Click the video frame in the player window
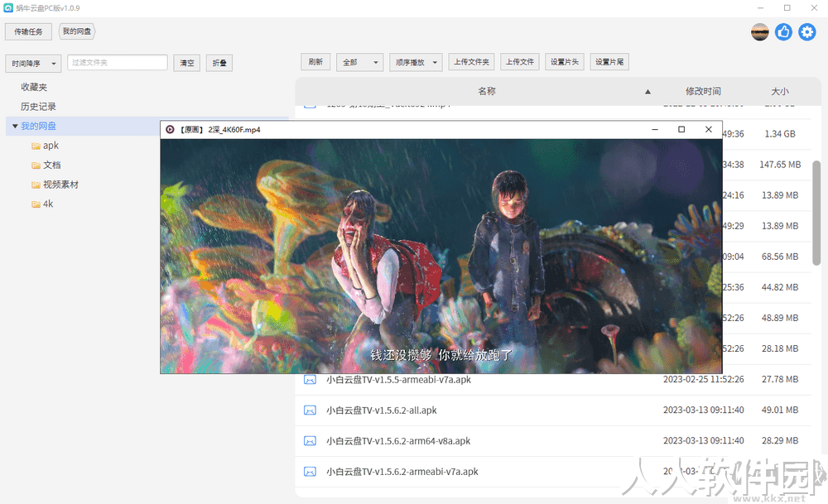The image size is (828, 504). [x=441, y=256]
